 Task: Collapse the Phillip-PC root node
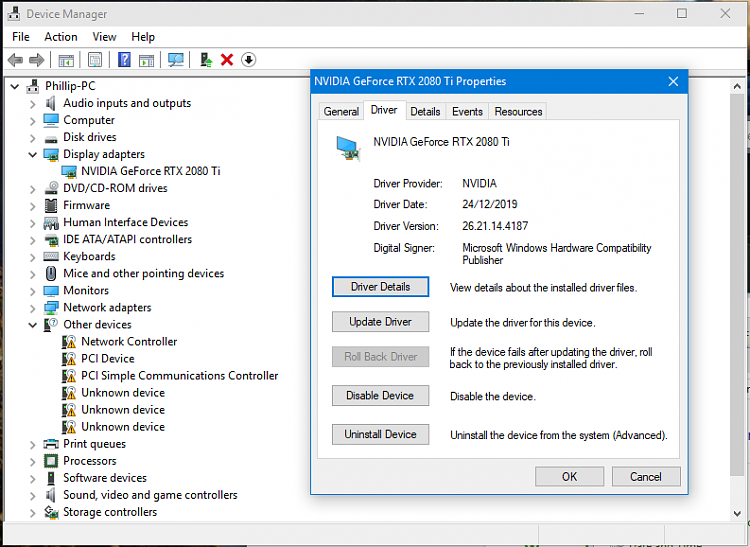point(15,87)
